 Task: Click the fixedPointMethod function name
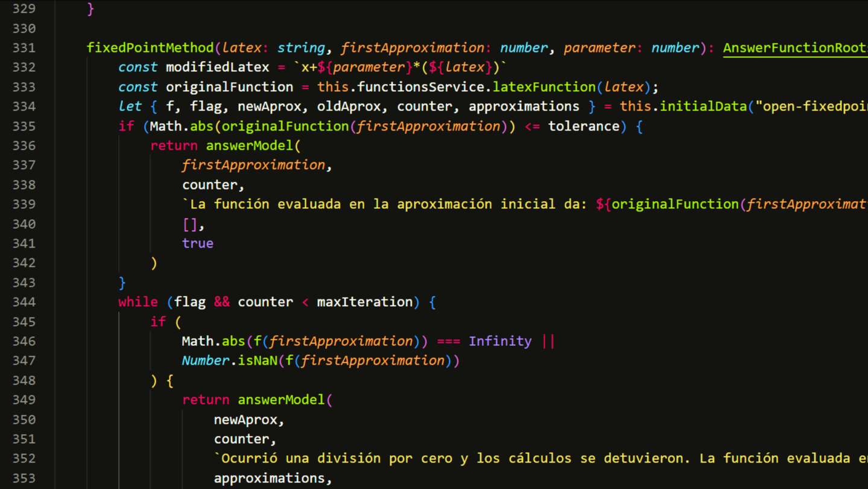pos(150,48)
